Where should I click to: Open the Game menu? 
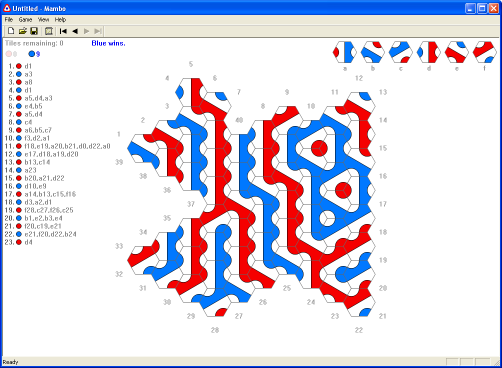click(25, 20)
